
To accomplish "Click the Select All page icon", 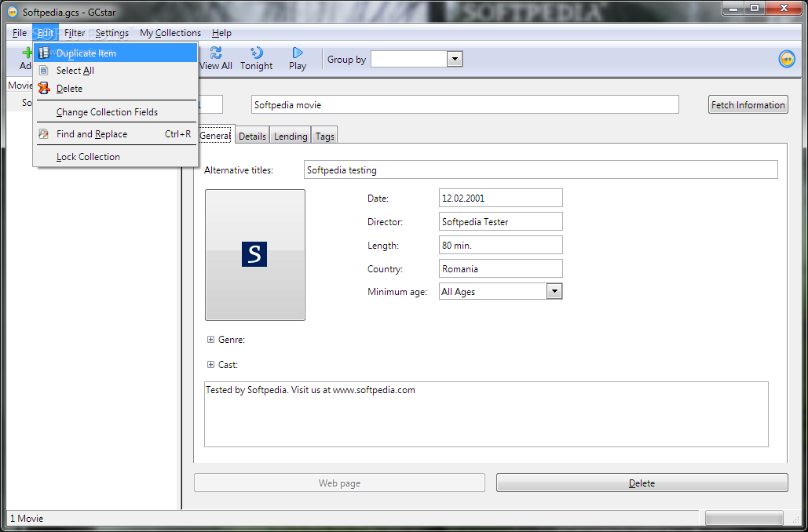I will coord(44,71).
